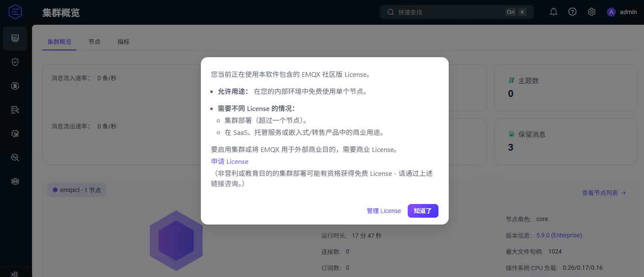The image size is (644, 277).
Task: Open the help question mark icon
Action: pos(572,12)
